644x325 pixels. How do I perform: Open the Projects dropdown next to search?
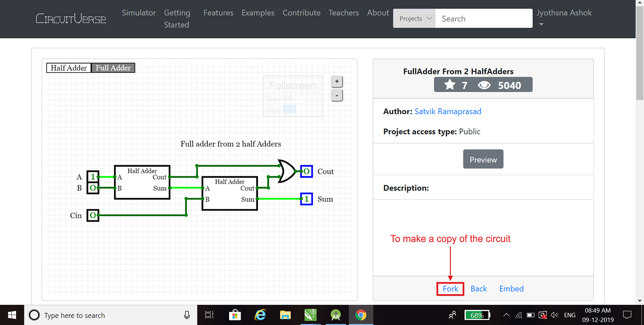pos(414,18)
